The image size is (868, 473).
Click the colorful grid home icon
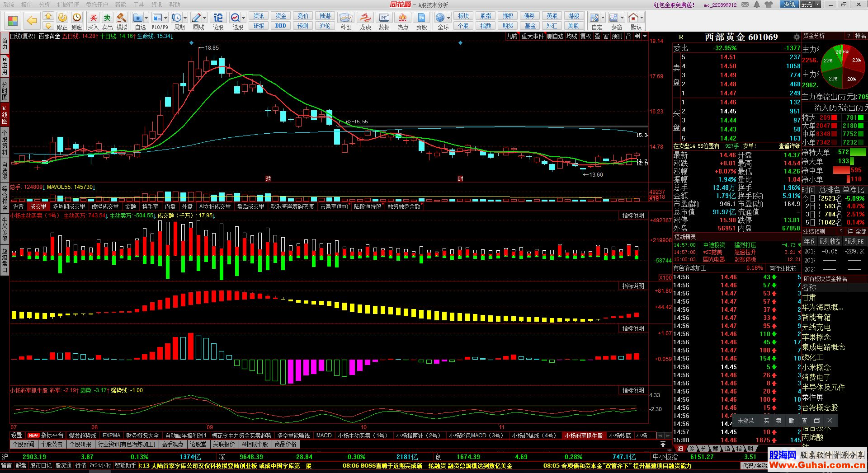coord(13,20)
